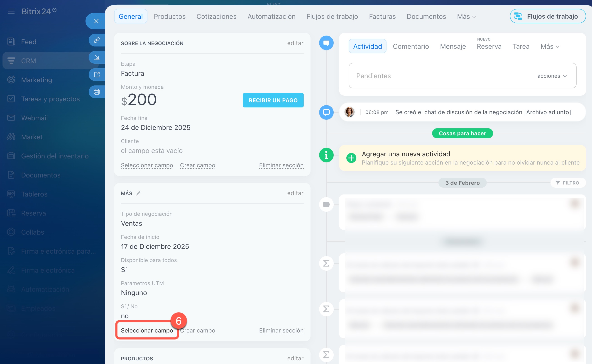Screen dimensions: 592x364
Task: Click green plus icon to add activity
Action: click(x=351, y=158)
